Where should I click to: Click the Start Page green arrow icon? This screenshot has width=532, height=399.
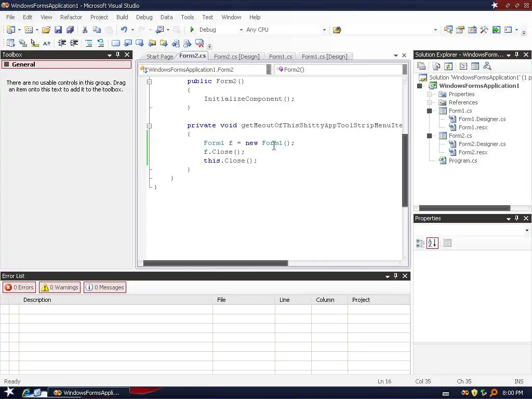[x=496, y=30]
